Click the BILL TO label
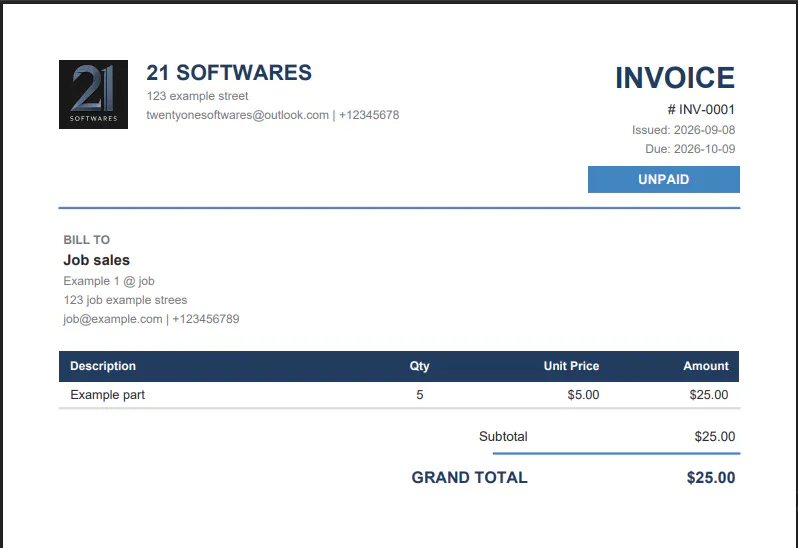Image resolution: width=798 pixels, height=548 pixels. point(87,240)
